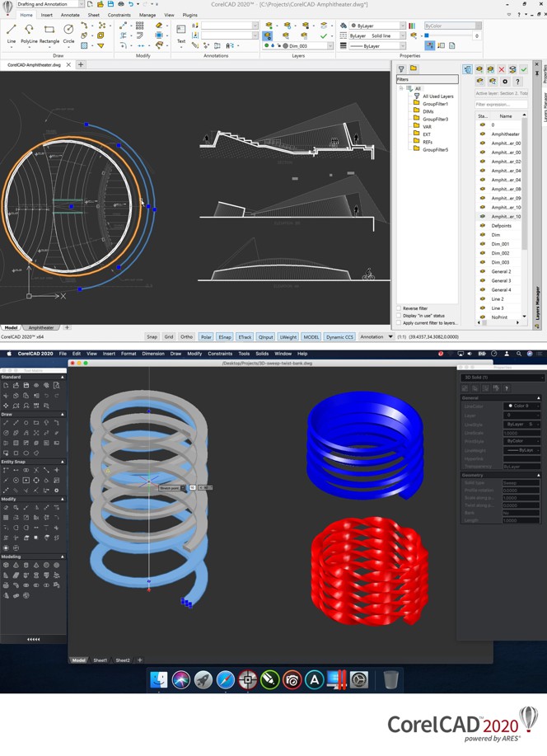Open the Solids menu in Mac menu bar
This screenshot has height=756, width=547.
pos(261,353)
